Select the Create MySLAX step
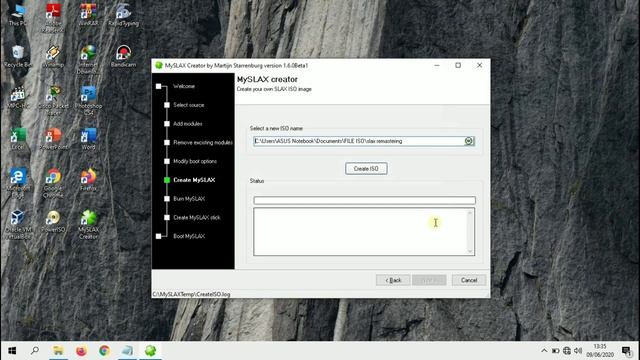640x360 pixels. pyautogui.click(x=194, y=180)
